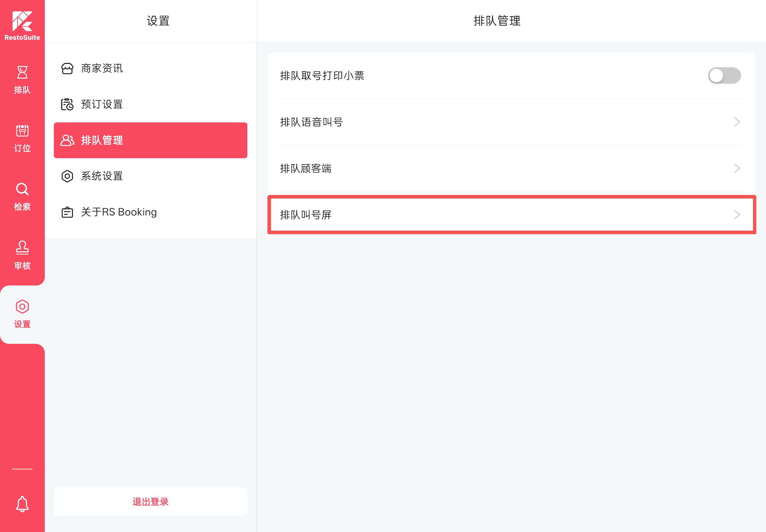Click the sidebar divider line above bell
This screenshot has width=766, height=532.
pyautogui.click(x=22, y=469)
